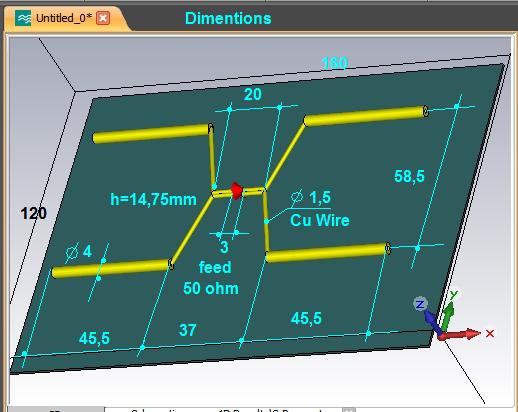Screen dimensions: 518x412
Task: Select the red feed port at antenna center
Action: (x=236, y=191)
